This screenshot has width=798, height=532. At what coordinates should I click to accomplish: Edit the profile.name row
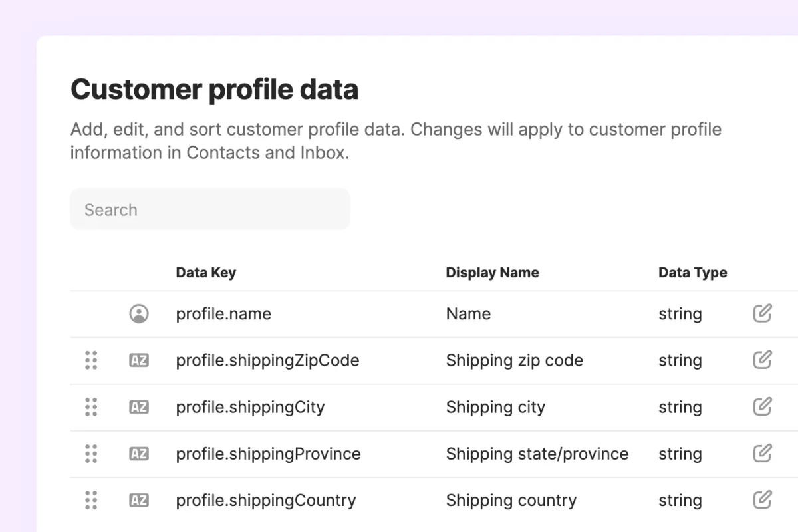(762, 313)
